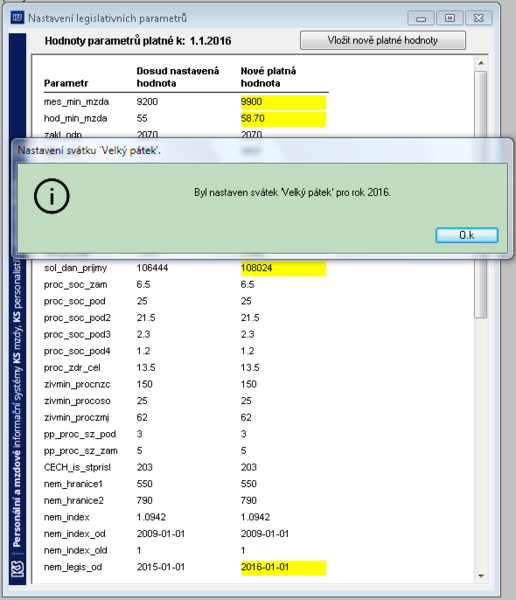Click the pp_proc_sz_zam parameter name
This screenshot has height=600, width=516.
[81, 451]
